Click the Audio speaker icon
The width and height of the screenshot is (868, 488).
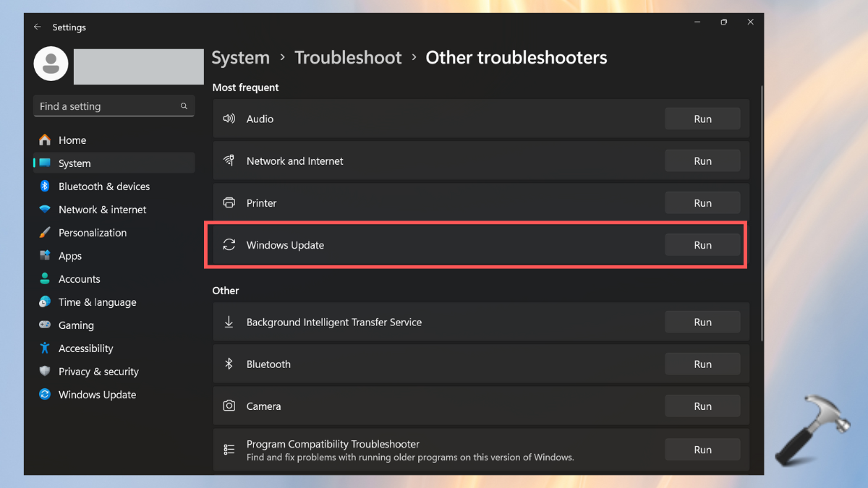229,119
